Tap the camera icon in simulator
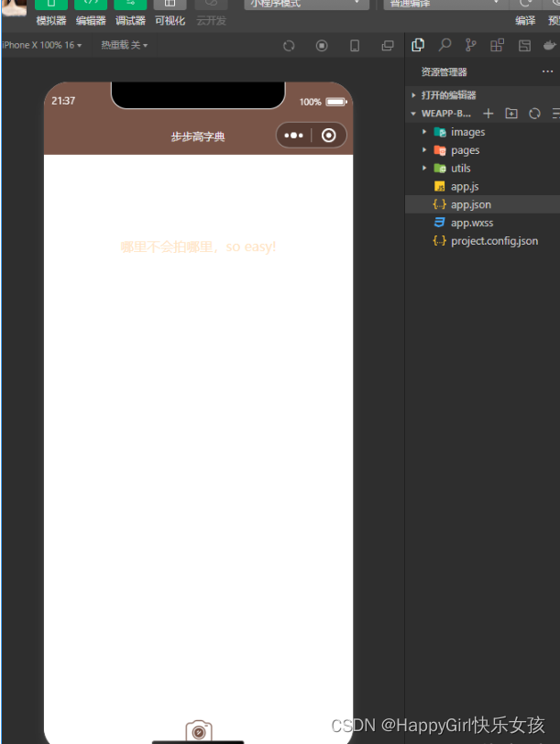Screen dimensions: 560x744 (x=199, y=731)
